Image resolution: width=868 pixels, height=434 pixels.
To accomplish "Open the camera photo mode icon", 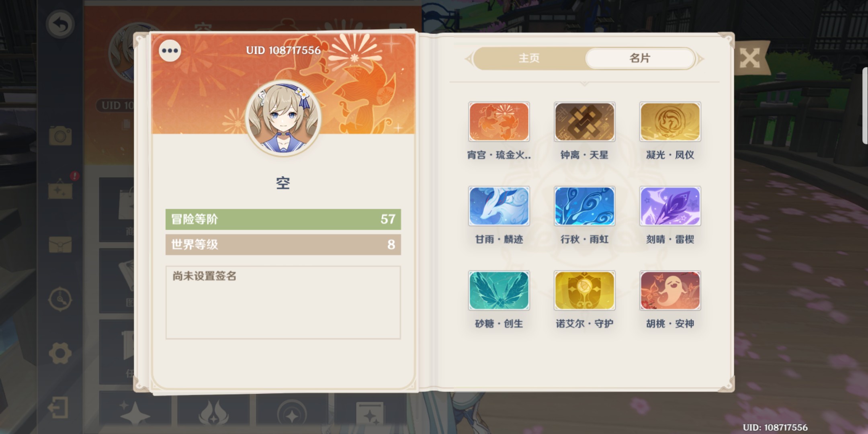I will (x=60, y=135).
